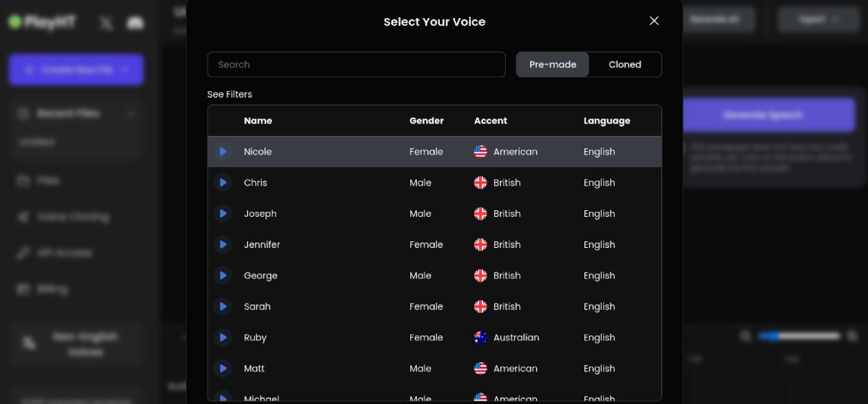Viewport: 868px width, 404px height.
Task: Close the Select Your Voice dialog
Action: 654,21
